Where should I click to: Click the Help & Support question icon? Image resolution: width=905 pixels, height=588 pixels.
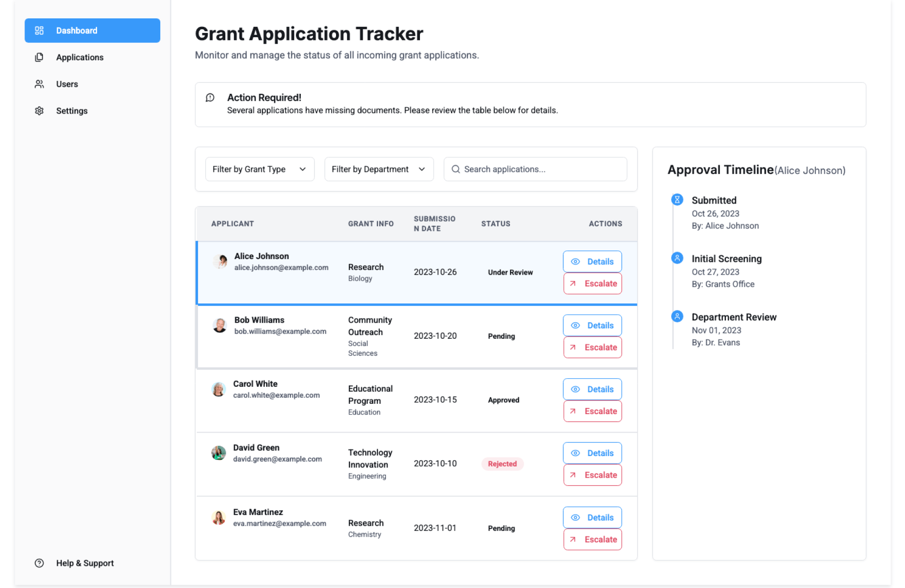point(39,563)
